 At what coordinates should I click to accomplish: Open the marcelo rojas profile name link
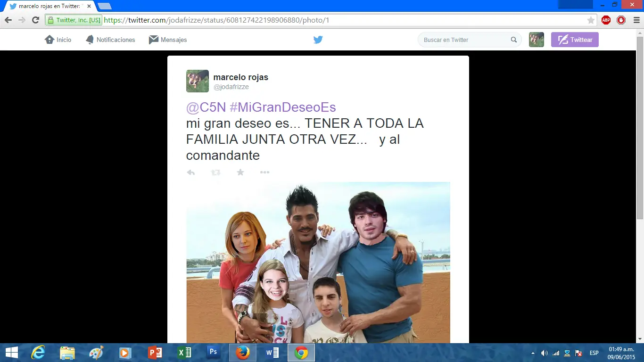coord(241,77)
